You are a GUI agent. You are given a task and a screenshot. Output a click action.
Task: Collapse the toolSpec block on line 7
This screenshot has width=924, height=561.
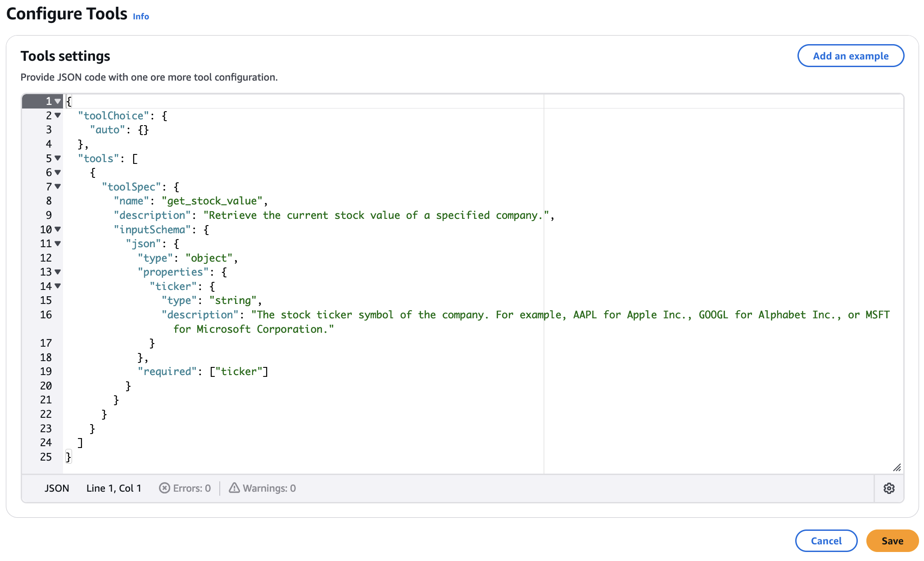tap(58, 187)
